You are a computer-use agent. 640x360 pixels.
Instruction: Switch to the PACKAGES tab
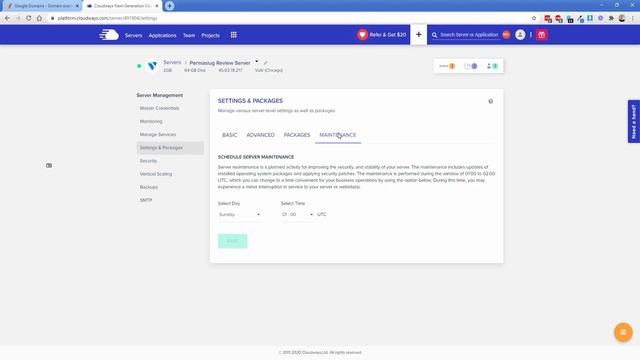297,135
